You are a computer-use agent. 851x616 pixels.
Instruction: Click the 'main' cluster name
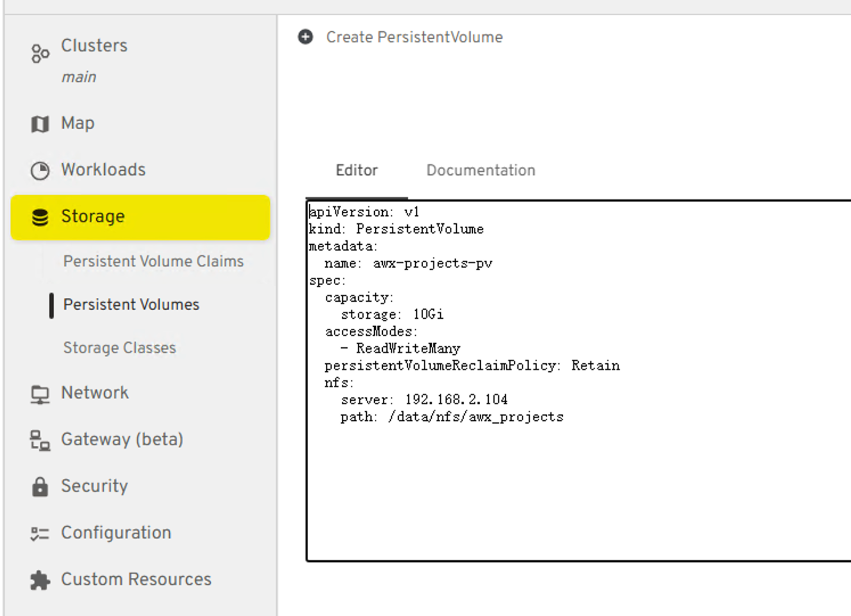[x=79, y=77]
